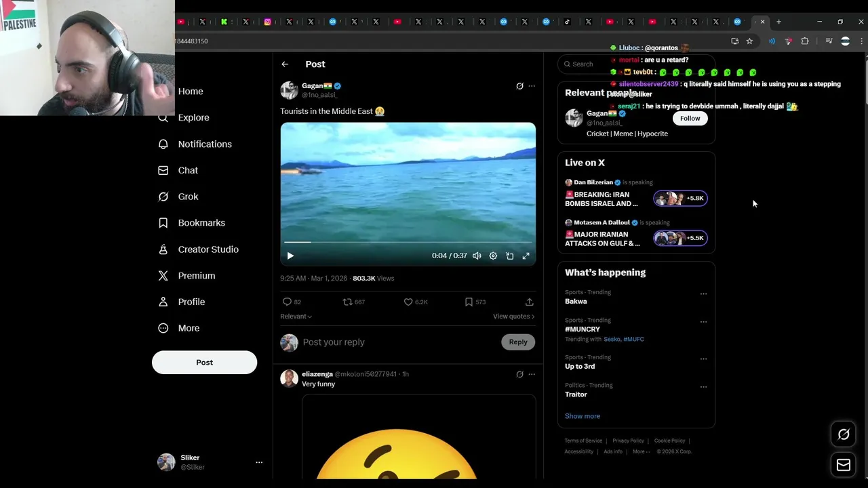Screen dimensions: 868x488
Task: Click the Premium X icon
Action: 163,276
